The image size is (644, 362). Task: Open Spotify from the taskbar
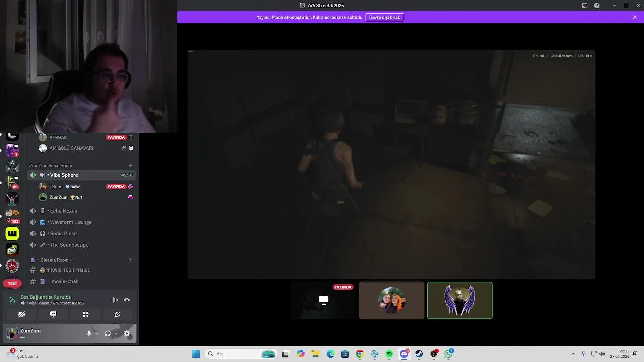pyautogui.click(x=389, y=354)
